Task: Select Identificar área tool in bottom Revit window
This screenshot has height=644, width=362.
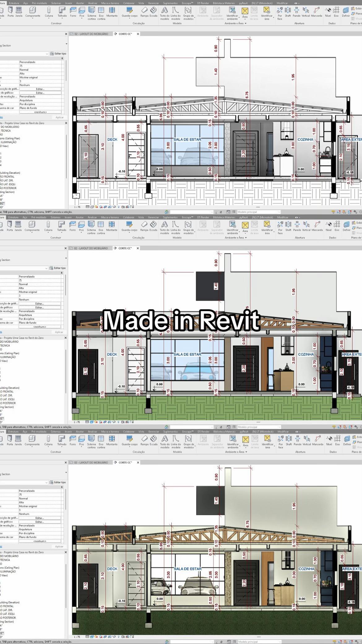Action: [x=268, y=442]
